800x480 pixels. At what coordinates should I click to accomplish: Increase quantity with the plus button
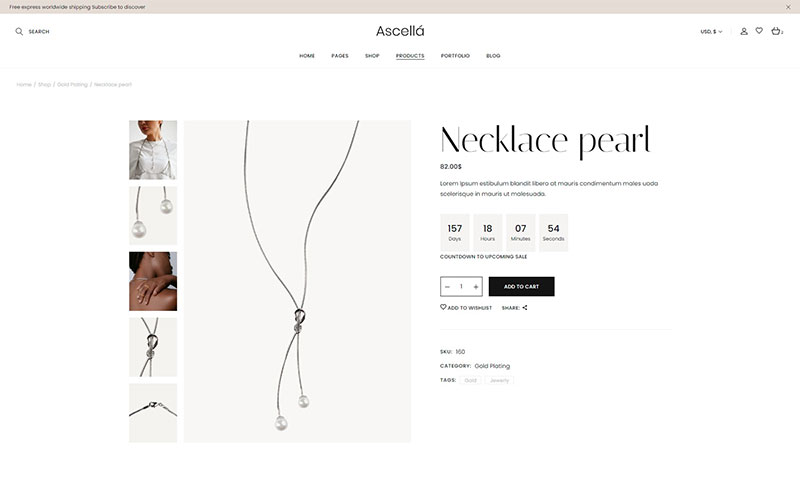click(x=476, y=287)
